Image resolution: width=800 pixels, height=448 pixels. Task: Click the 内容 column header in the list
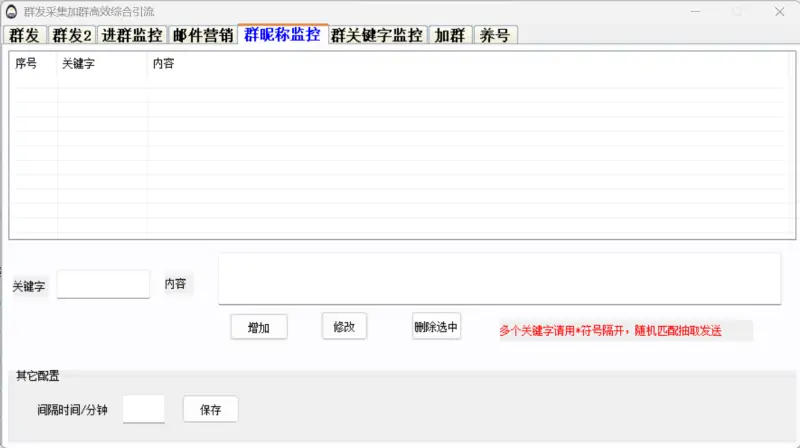click(x=163, y=63)
